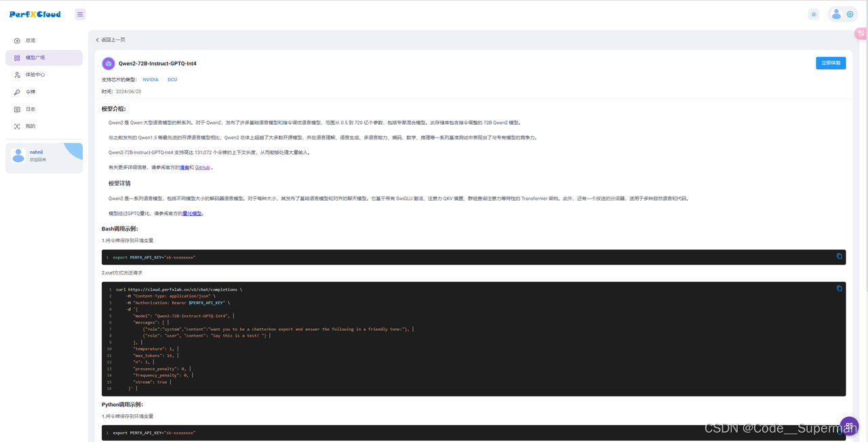Go to 体验中心 in the sidebar
Image resolution: width=868 pixels, height=442 pixels.
point(44,75)
